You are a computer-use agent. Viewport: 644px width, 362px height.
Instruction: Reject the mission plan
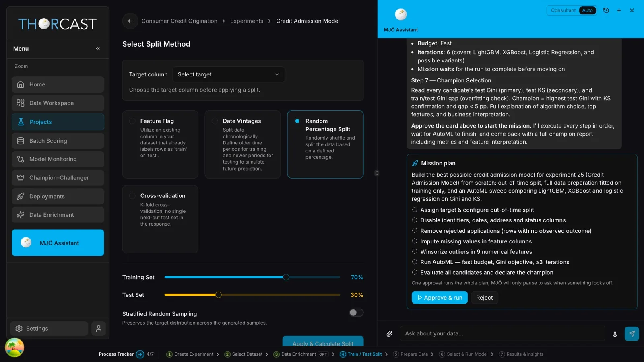pyautogui.click(x=484, y=298)
